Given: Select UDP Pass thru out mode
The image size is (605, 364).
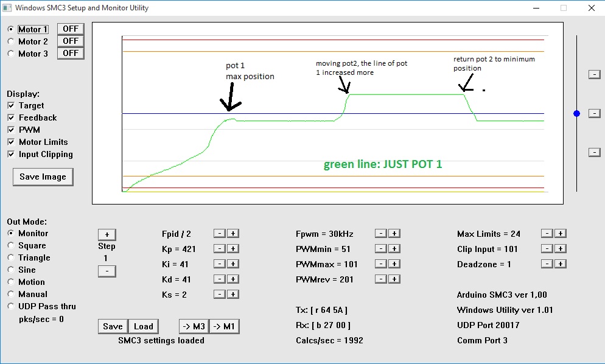Looking at the screenshot, I should click(x=11, y=306).
